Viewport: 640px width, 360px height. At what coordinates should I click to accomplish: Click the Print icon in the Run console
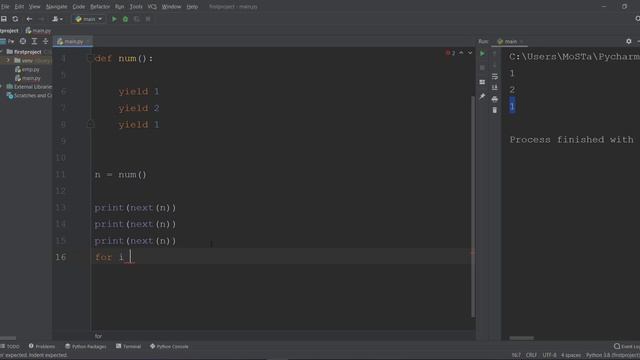pos(494,99)
